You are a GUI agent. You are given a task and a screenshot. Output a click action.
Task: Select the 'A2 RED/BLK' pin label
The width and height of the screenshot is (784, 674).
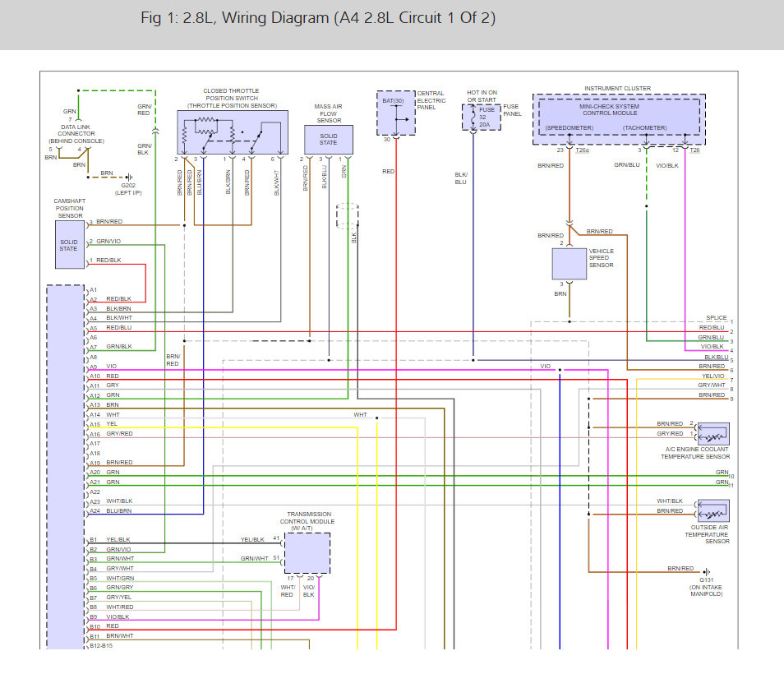tap(110, 299)
